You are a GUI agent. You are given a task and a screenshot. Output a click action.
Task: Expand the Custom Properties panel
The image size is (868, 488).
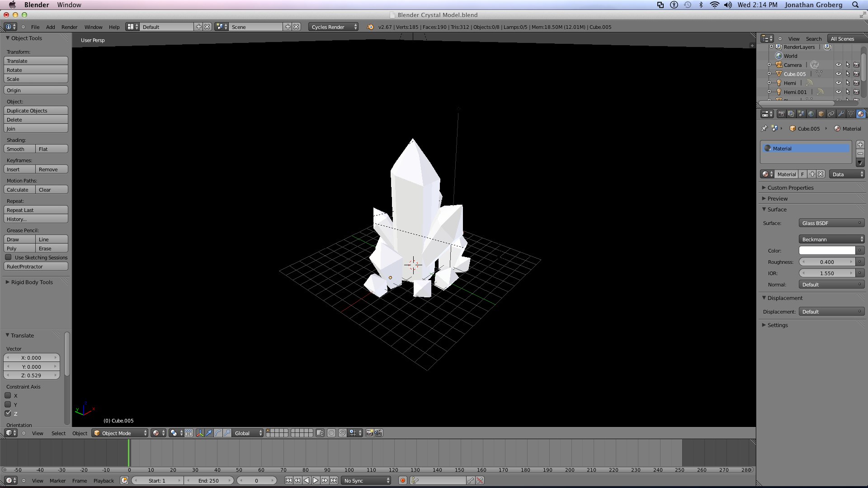pyautogui.click(x=790, y=188)
